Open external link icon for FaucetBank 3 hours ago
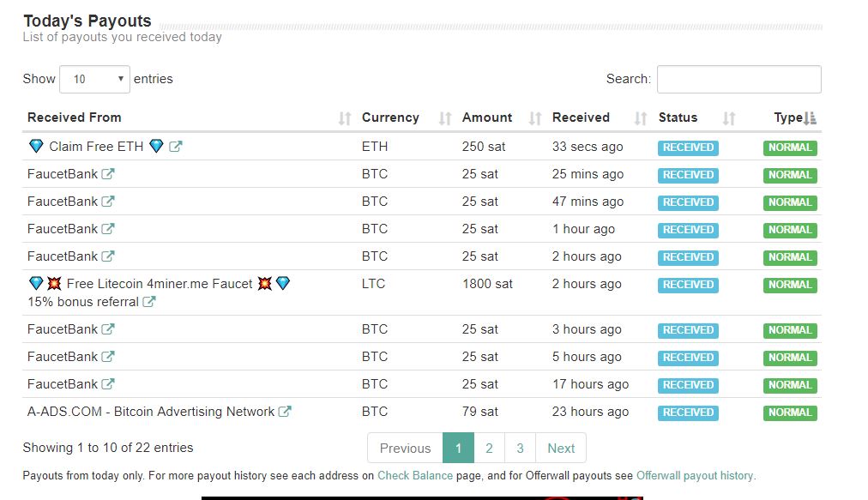The height and width of the screenshot is (500, 868). (108, 329)
